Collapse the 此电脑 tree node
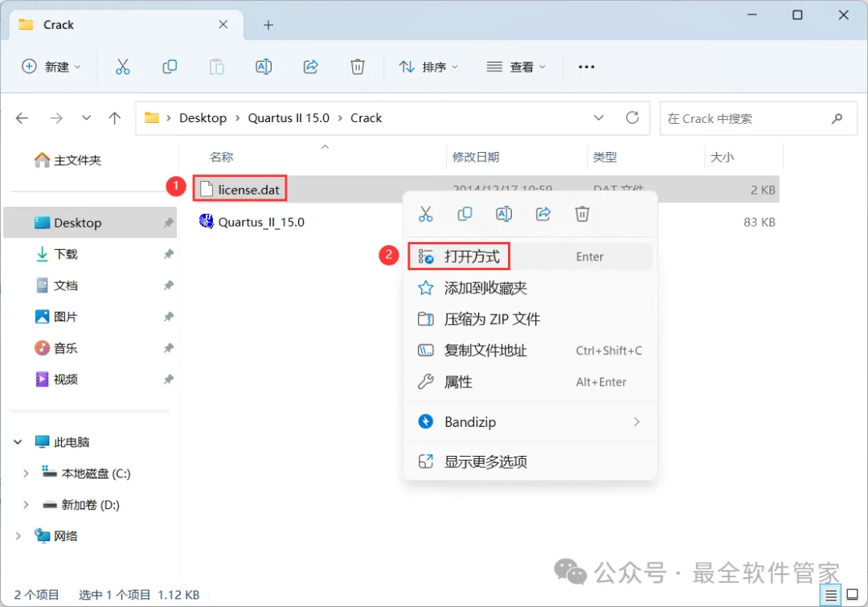Viewport: 868px width, 607px height. (18, 442)
